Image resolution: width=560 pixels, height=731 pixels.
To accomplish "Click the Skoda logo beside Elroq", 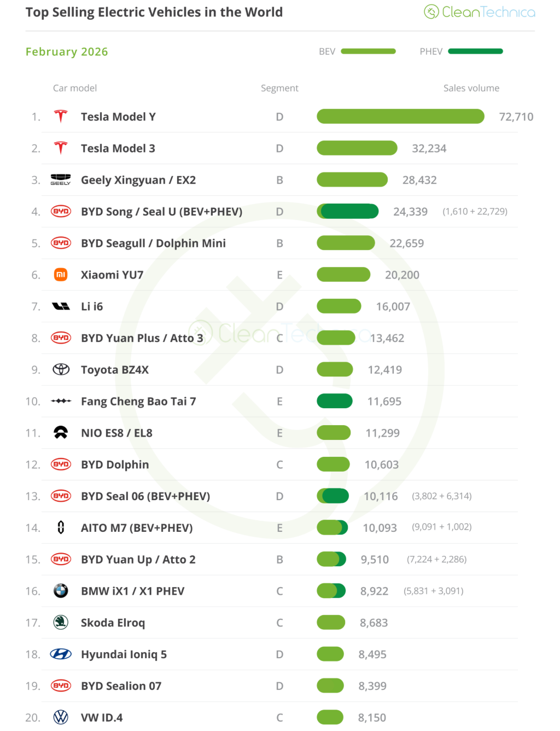I will click(x=61, y=623).
